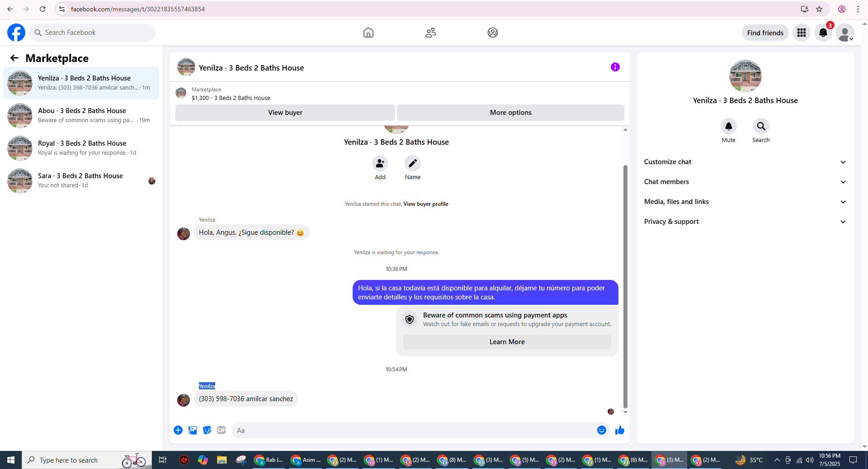Open the Home feed icon

coord(368,33)
